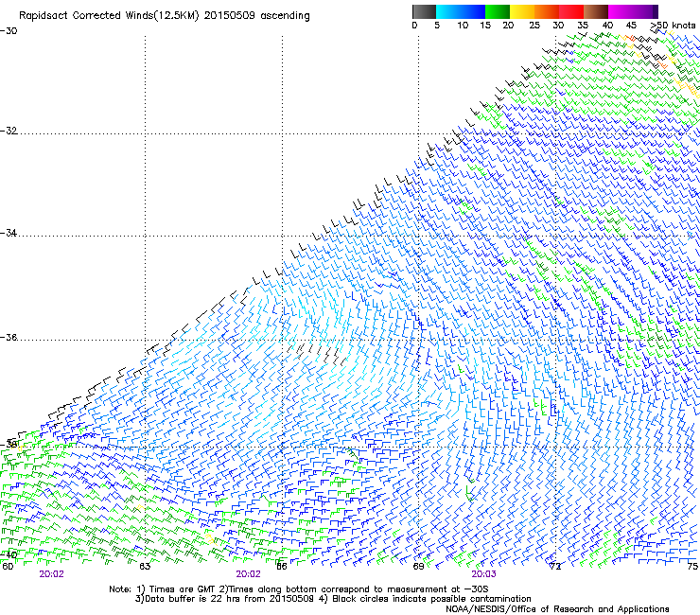Click the '-34' latitude axis label
Screen dimensions: 700x615
pos(9,233)
